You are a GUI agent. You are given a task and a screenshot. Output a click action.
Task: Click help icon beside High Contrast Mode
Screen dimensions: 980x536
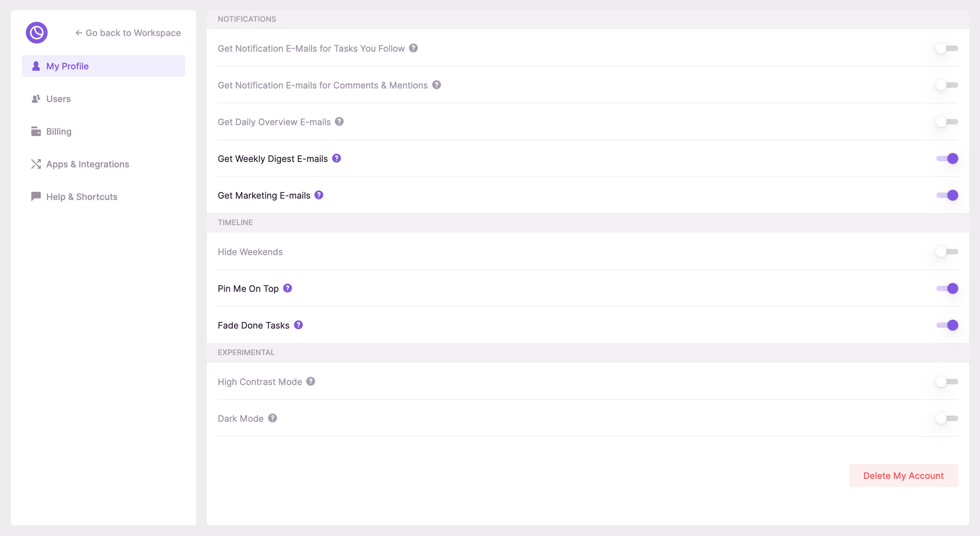pyautogui.click(x=310, y=381)
